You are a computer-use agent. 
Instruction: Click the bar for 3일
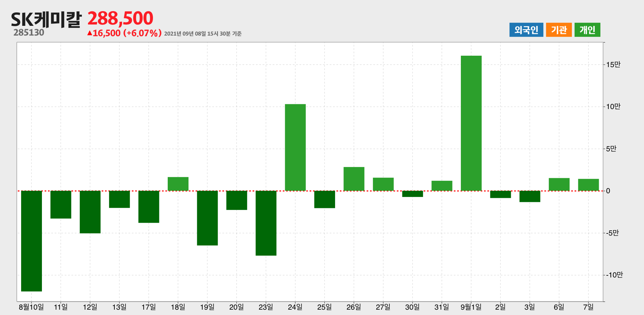(530, 196)
